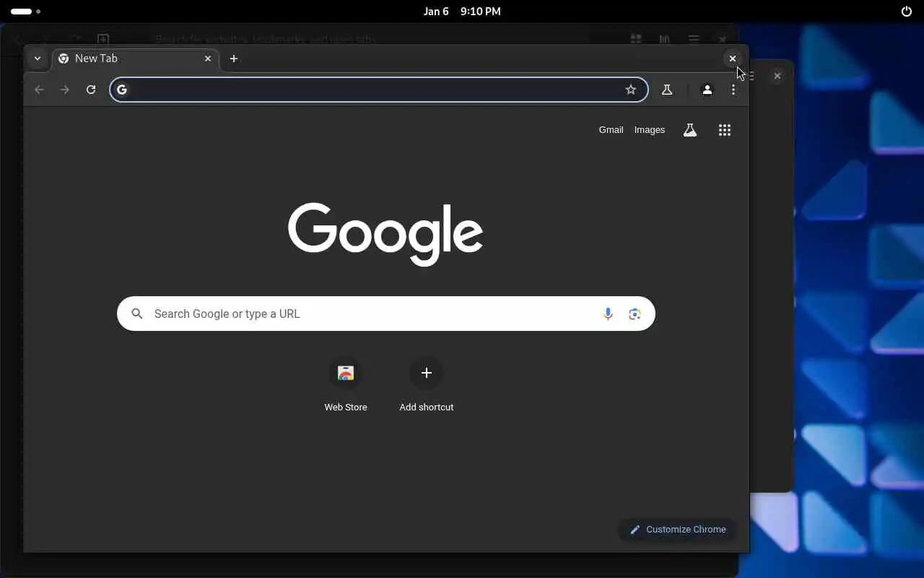The image size is (924, 578).
Task: Close the small window behind Chrome at right
Action: pos(777,76)
